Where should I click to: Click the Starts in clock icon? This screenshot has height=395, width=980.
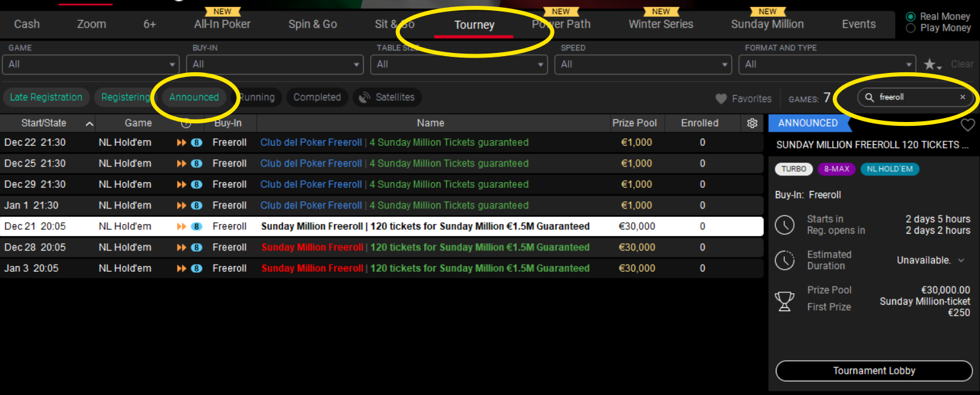tap(785, 225)
